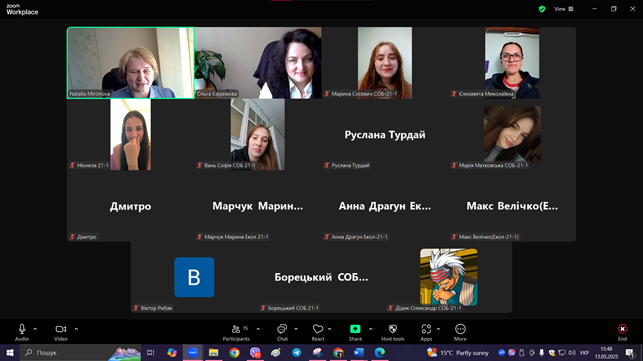Open the View layout menu

pyautogui.click(x=564, y=9)
